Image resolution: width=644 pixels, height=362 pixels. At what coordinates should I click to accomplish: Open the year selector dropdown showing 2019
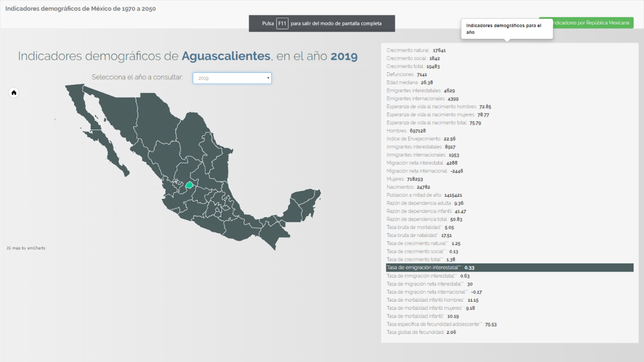point(232,78)
